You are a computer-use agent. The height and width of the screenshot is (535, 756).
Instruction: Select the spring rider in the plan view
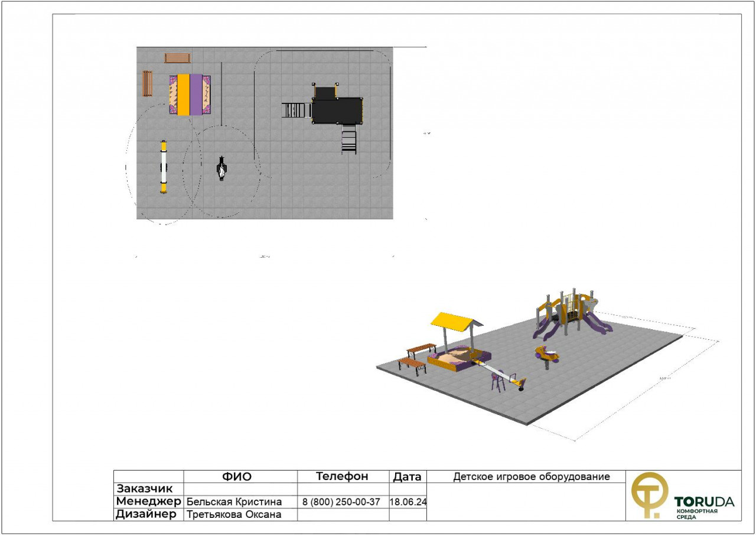[x=221, y=168]
